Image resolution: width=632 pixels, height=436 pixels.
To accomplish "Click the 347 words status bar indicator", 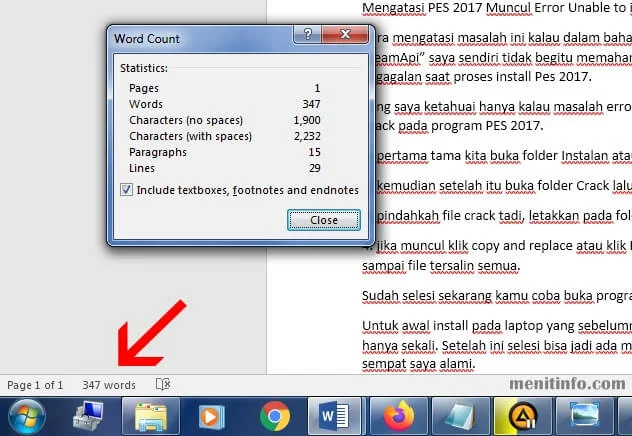I will (x=109, y=385).
